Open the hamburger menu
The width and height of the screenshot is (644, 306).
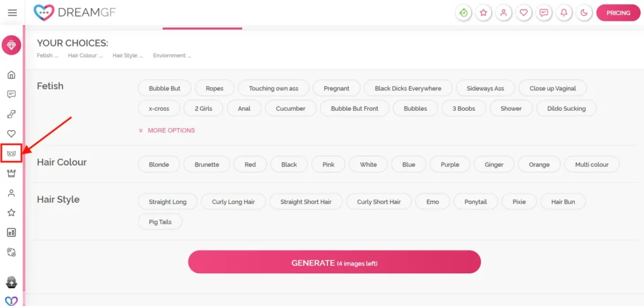pos(12,13)
